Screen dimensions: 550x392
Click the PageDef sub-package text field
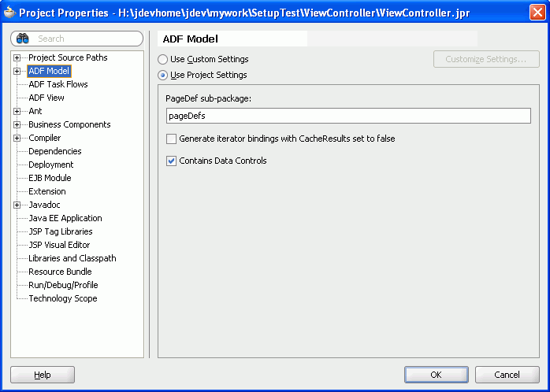[x=348, y=116]
